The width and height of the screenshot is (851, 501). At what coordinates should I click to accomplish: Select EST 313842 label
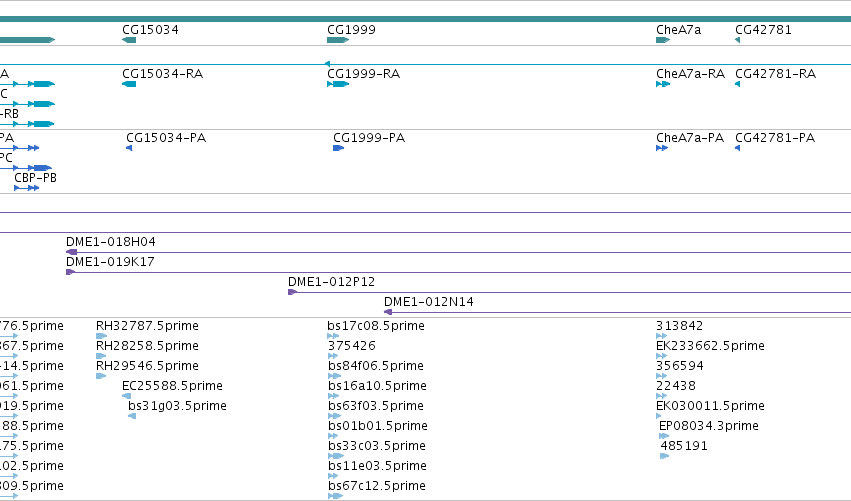tap(679, 326)
